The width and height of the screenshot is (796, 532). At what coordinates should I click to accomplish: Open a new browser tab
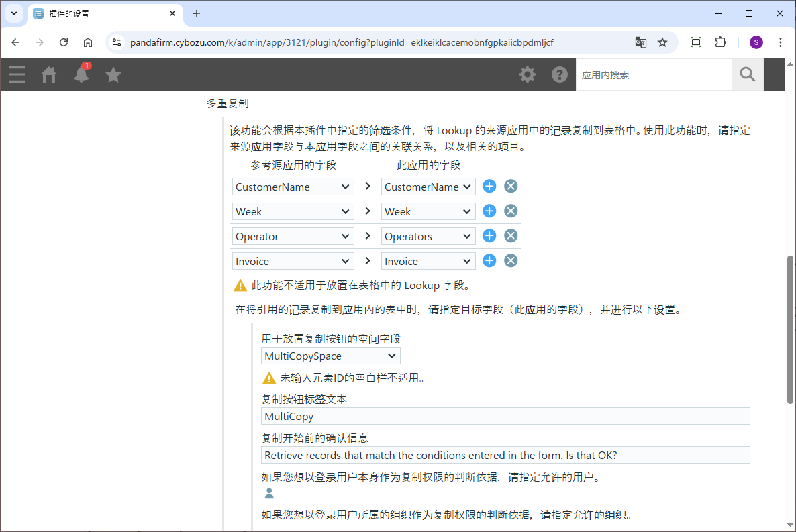[197, 13]
